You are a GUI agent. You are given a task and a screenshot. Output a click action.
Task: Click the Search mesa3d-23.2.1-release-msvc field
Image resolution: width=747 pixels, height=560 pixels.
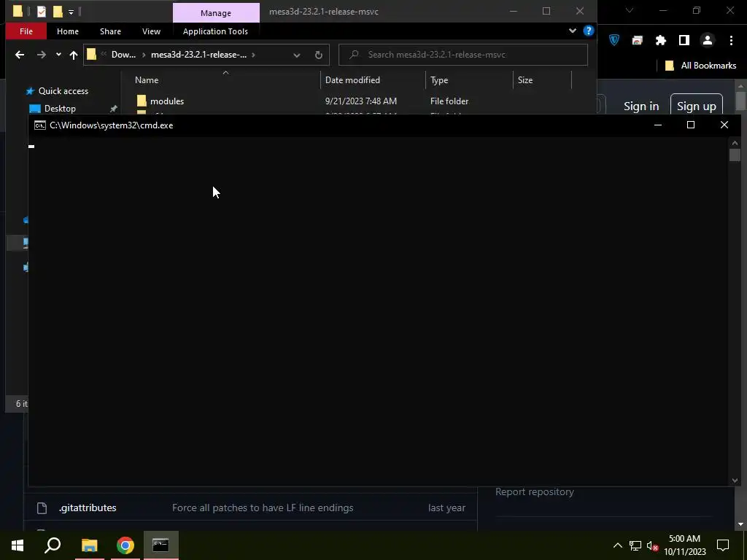[463, 55]
